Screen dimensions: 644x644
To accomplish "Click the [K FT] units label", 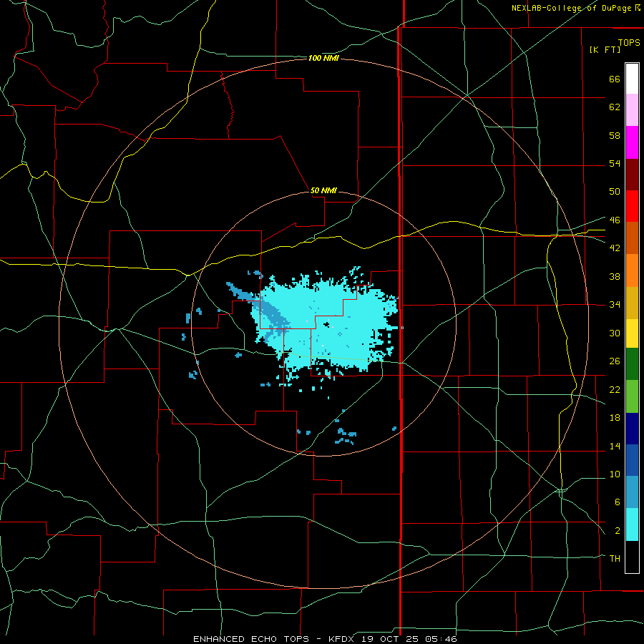I will click(605, 49).
